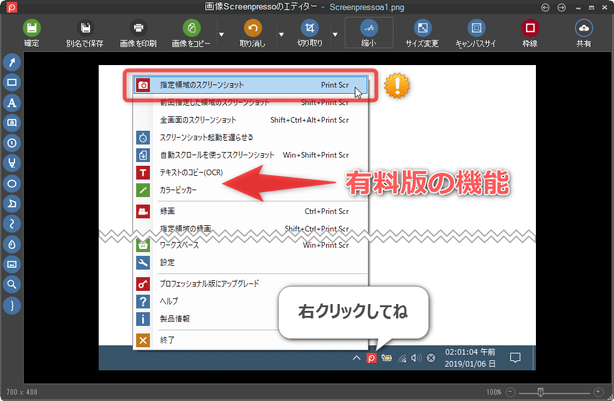Select the insert image tool
The width and height of the screenshot is (614, 401).
click(x=12, y=264)
